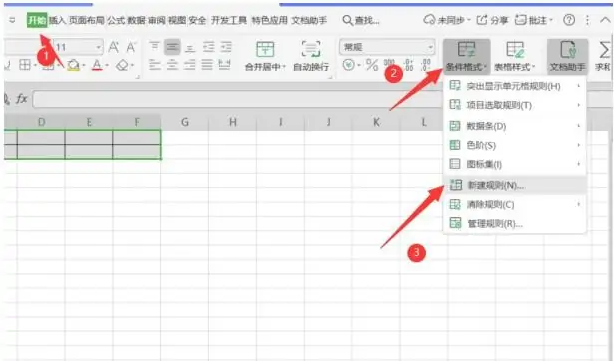Click the 分享 share button
Screen dimensions: 614x361
(492, 20)
